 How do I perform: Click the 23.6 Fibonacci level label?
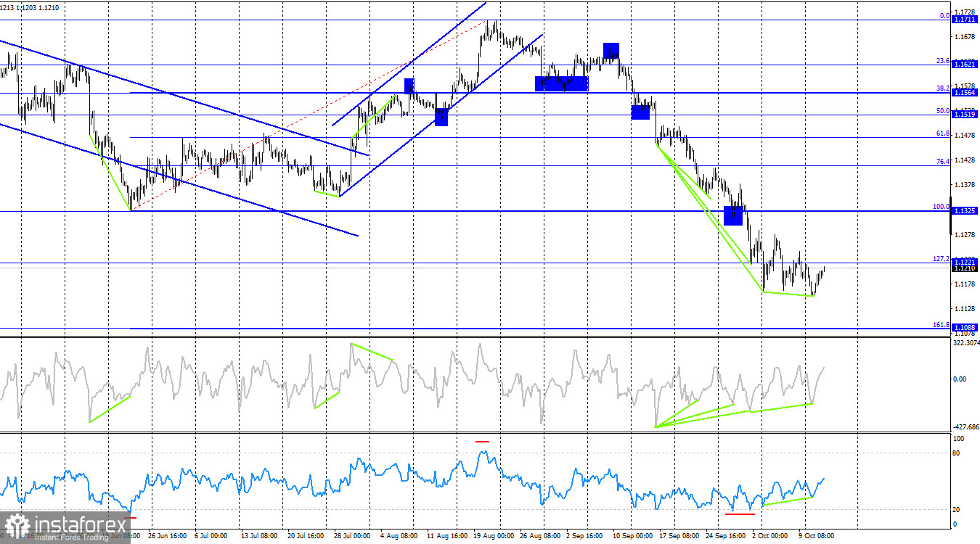(943, 61)
